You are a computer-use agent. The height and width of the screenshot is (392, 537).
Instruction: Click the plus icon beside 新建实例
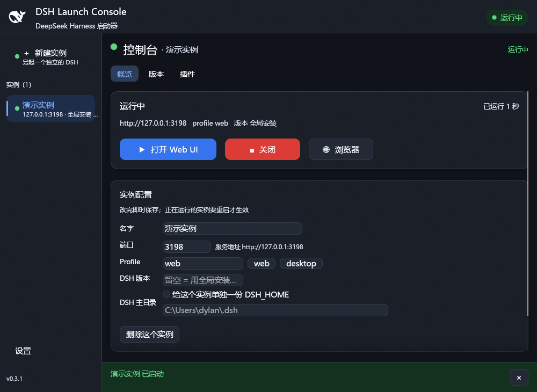click(26, 53)
